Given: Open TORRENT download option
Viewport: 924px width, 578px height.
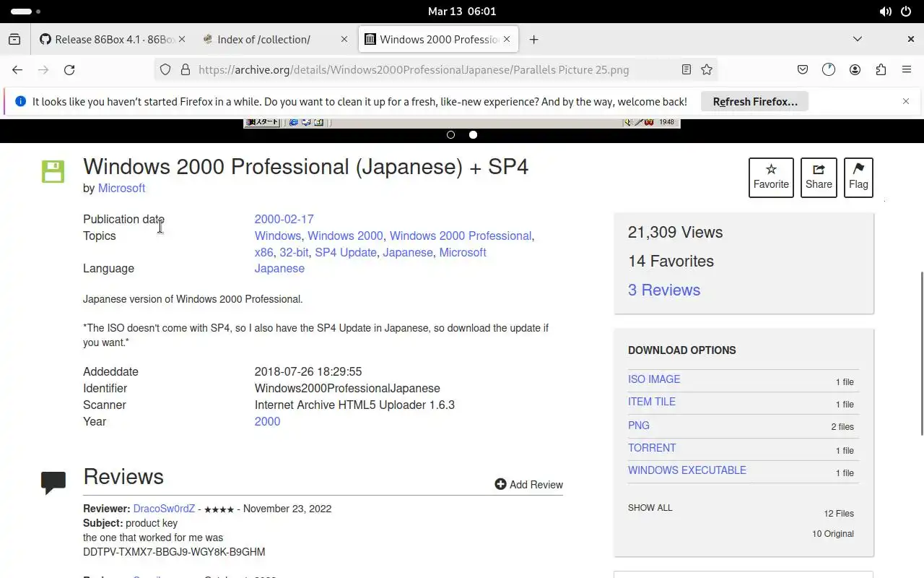Looking at the screenshot, I should click(x=652, y=448).
